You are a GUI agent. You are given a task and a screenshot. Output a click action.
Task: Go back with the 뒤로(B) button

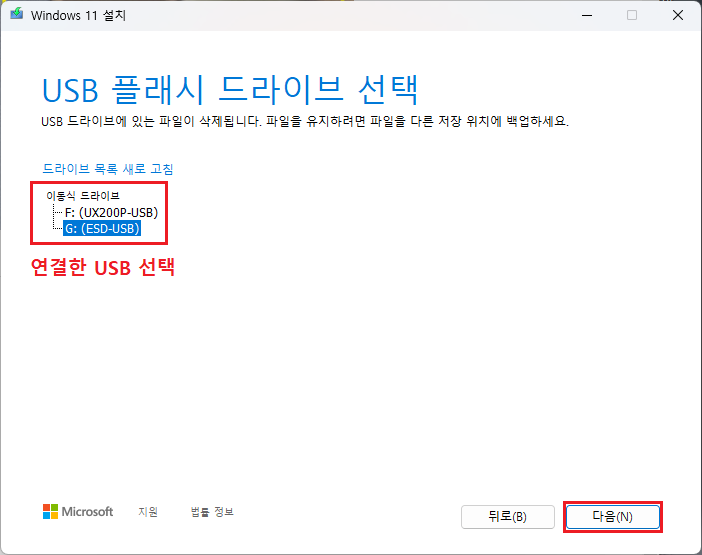point(508,517)
